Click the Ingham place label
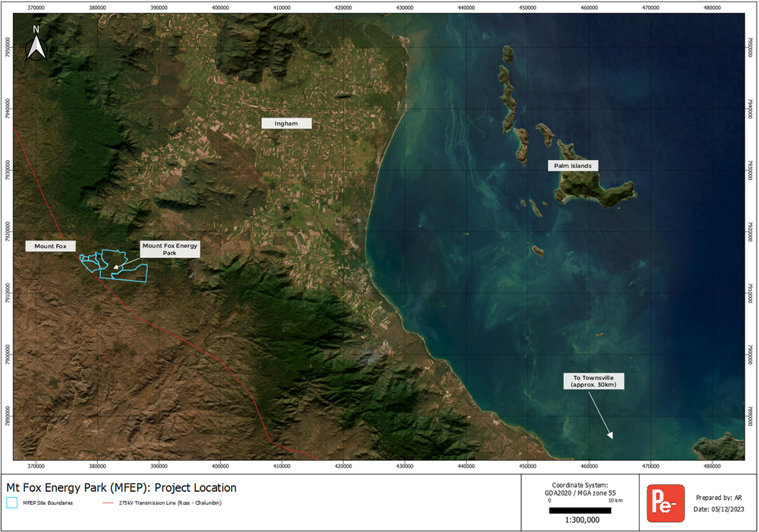The height and width of the screenshot is (532, 759). 286,123
